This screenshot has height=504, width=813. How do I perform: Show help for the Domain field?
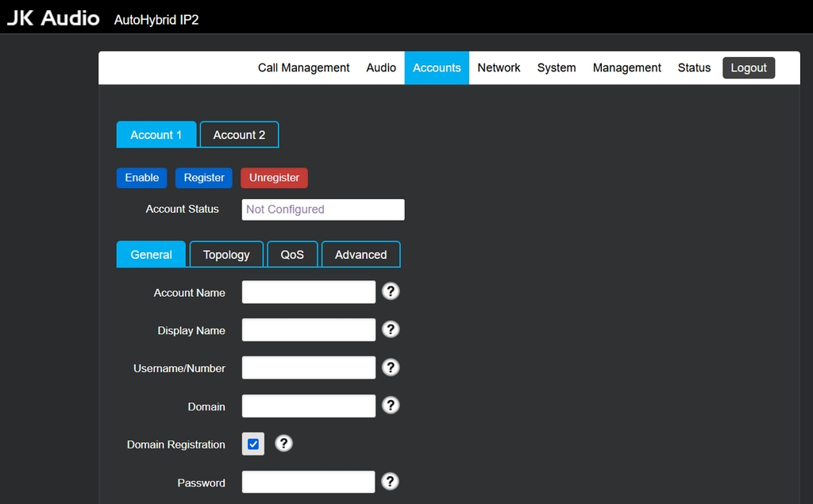(x=390, y=406)
